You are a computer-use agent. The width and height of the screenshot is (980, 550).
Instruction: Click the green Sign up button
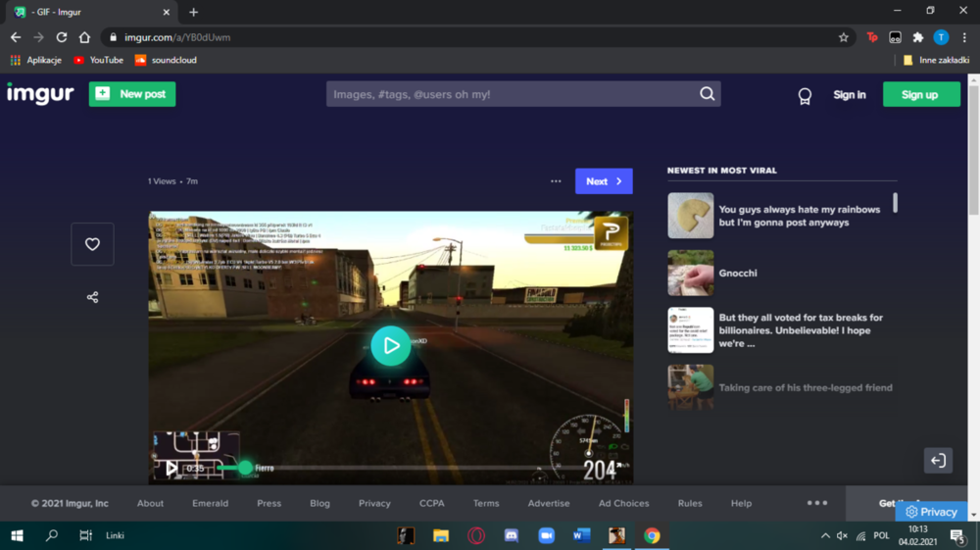coord(920,94)
